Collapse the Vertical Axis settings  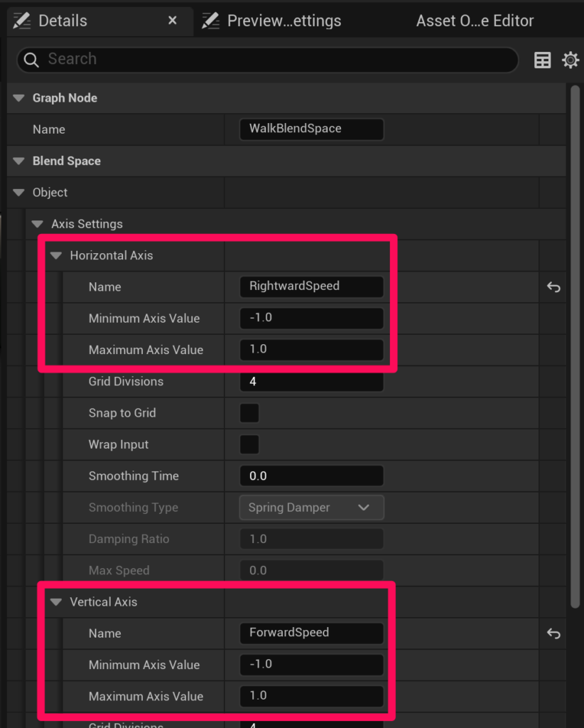pos(56,602)
